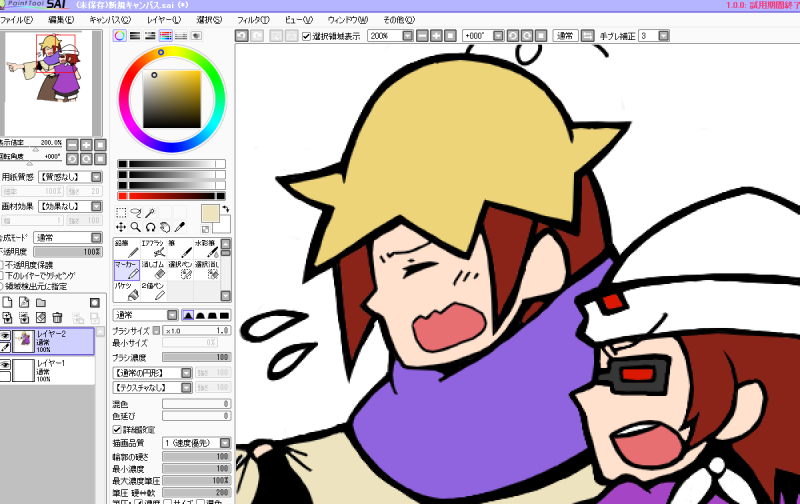Select the Selection Pen (選択ペン) tool
This screenshot has width=800, height=504.
[x=180, y=270]
